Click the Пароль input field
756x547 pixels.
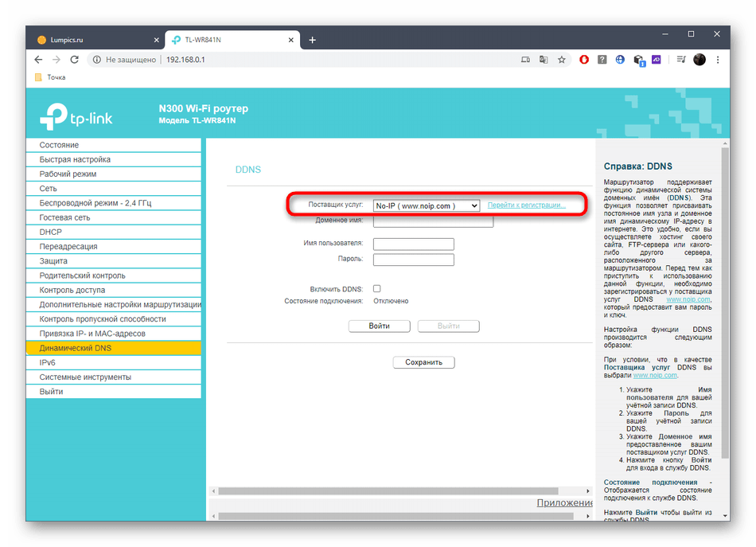[413, 260]
